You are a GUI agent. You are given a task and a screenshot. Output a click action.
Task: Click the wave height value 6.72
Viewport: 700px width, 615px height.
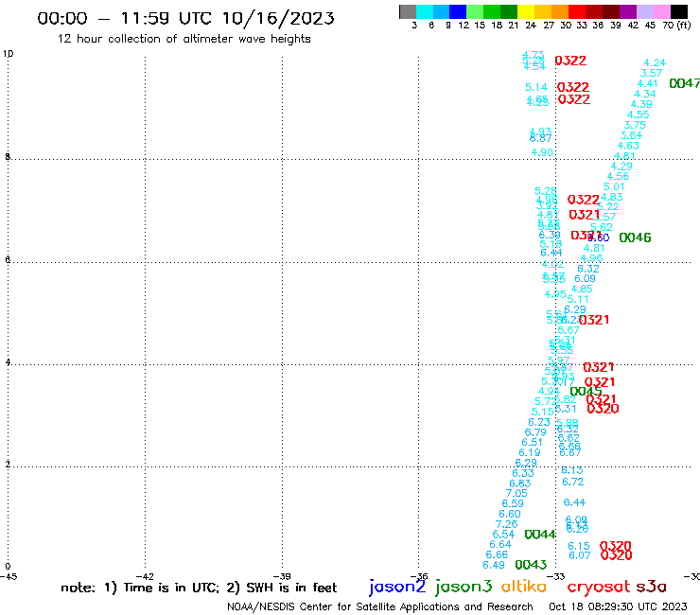click(x=572, y=482)
